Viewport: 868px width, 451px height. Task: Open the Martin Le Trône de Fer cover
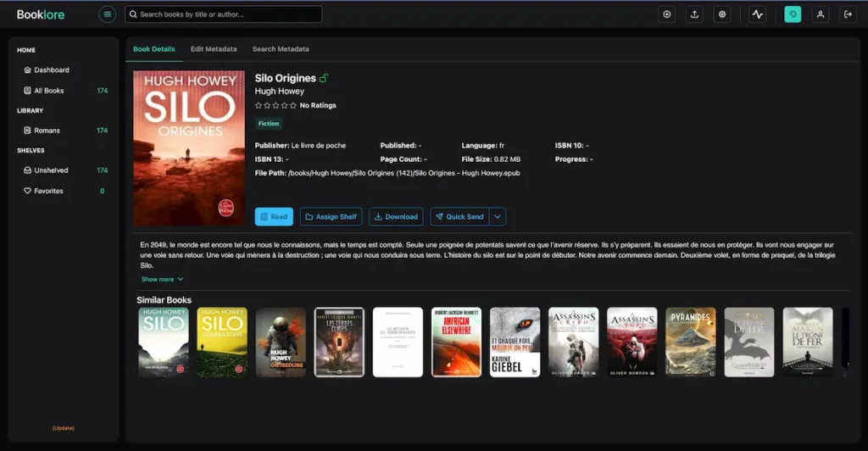pyautogui.click(x=808, y=342)
